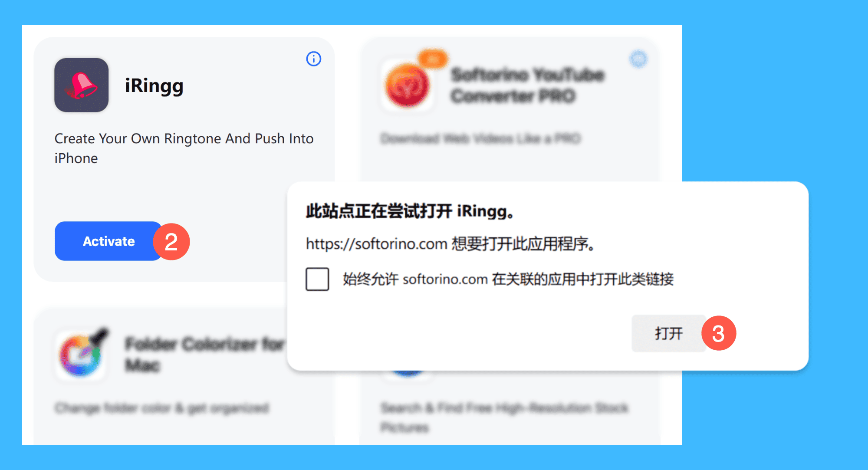868x470 pixels.
Task: Open info icon on YouTube Converter card
Action: point(638,59)
